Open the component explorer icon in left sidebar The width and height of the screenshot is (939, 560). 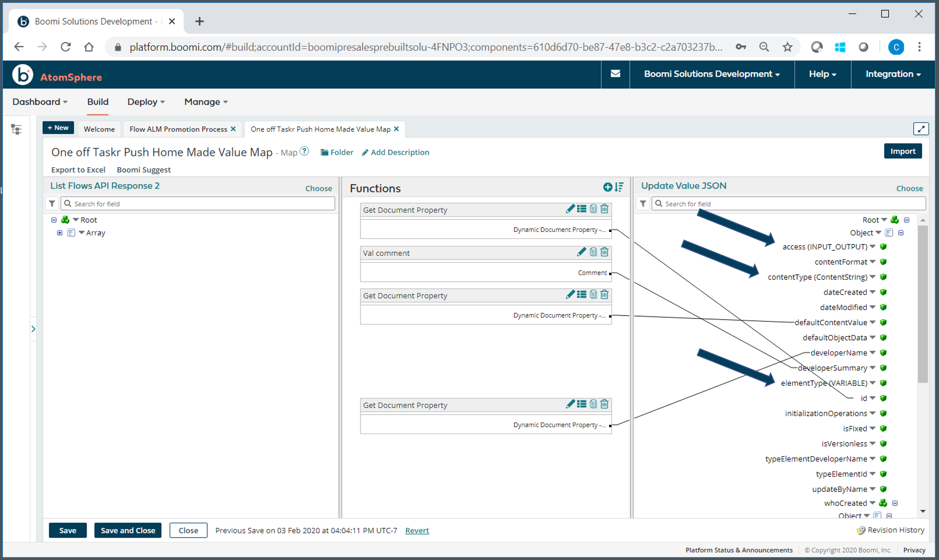(16, 129)
